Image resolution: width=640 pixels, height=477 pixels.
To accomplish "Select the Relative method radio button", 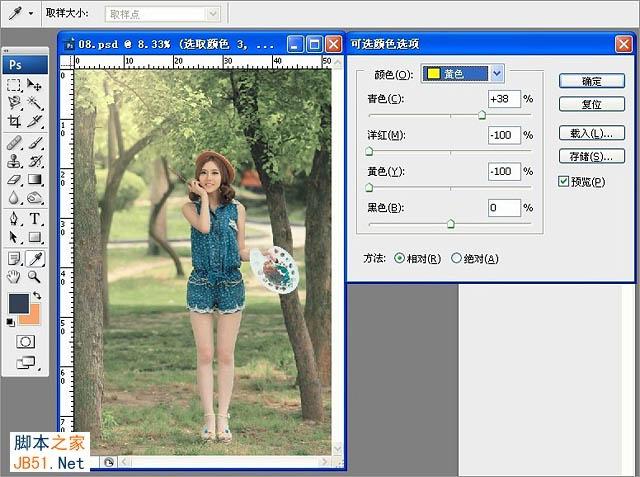I will click(x=399, y=258).
